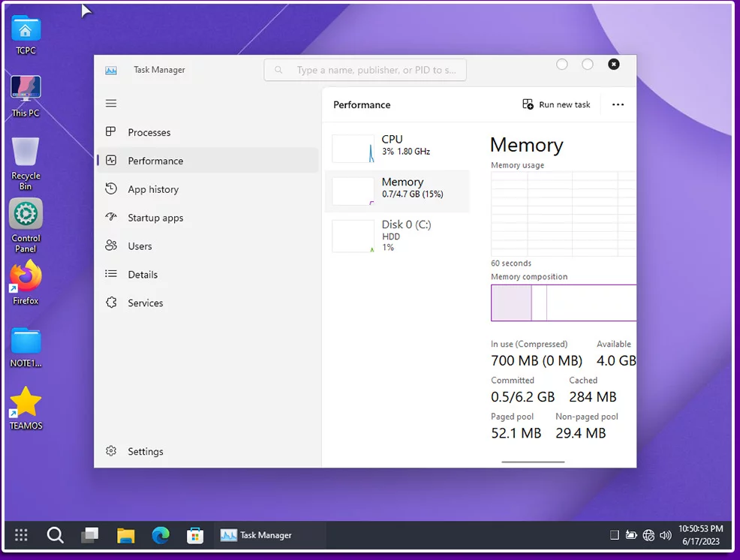Open the hamburger navigation menu

click(x=111, y=104)
